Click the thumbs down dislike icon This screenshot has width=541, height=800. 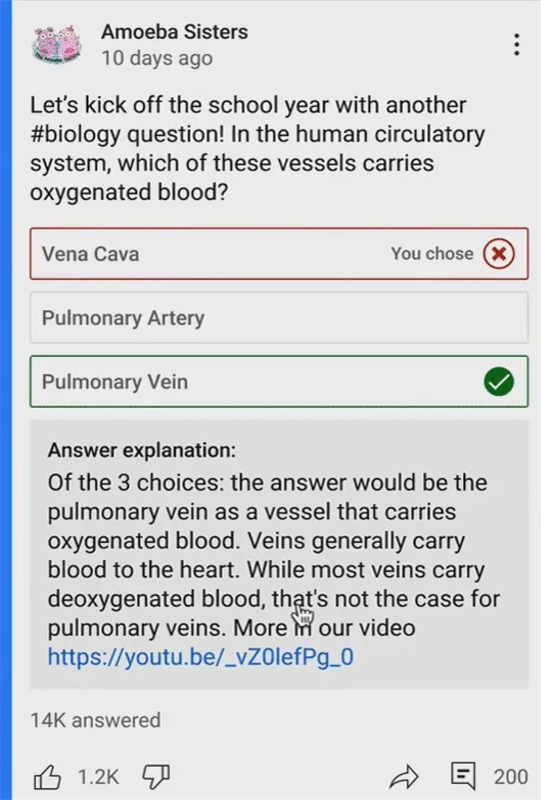pos(156,777)
